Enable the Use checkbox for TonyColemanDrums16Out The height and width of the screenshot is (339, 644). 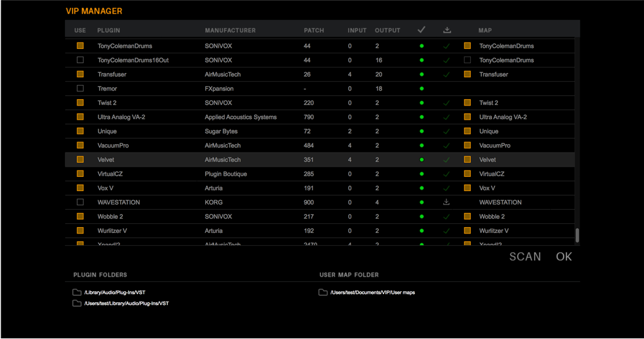click(80, 60)
